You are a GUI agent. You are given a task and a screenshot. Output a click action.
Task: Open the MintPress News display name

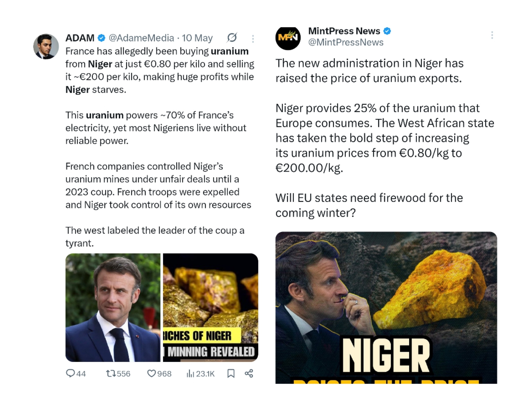tap(344, 31)
